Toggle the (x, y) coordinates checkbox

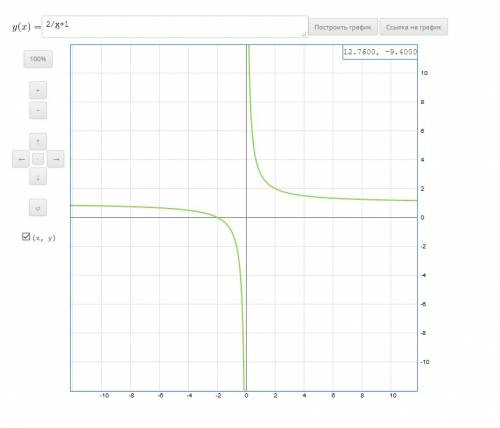(26, 236)
